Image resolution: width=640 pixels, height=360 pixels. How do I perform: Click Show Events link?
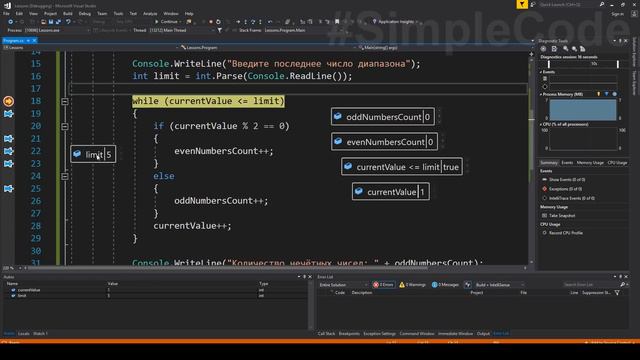pyautogui.click(x=567, y=180)
